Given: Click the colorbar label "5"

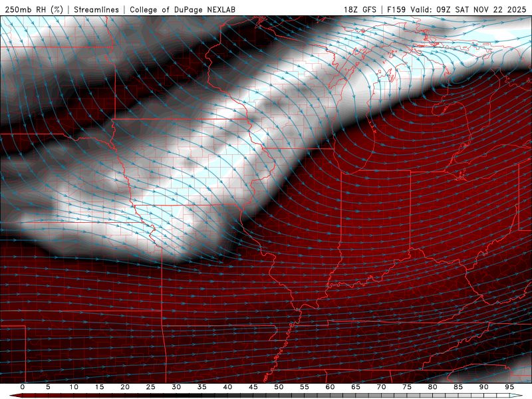Looking at the screenshot, I should click(48, 387).
